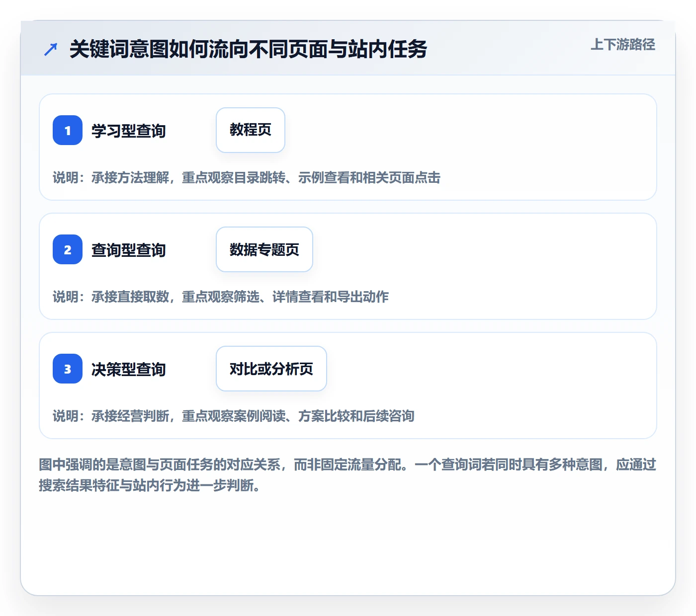
Task: Click the 查询型查询 heading
Action: pyautogui.click(x=129, y=250)
